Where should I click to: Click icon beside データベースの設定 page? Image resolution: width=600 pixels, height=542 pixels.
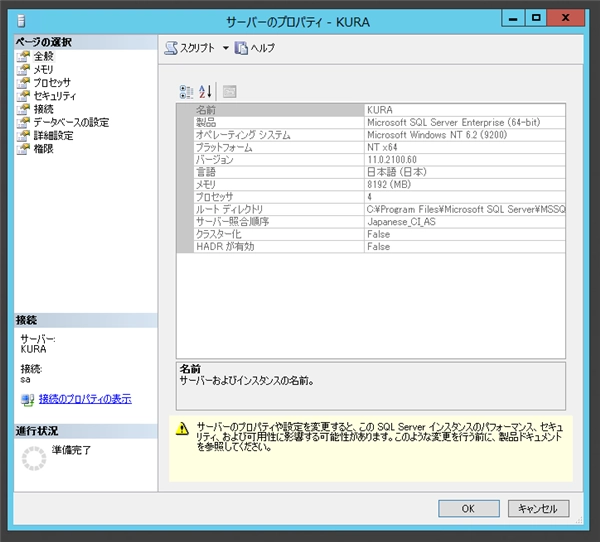pyautogui.click(x=23, y=122)
